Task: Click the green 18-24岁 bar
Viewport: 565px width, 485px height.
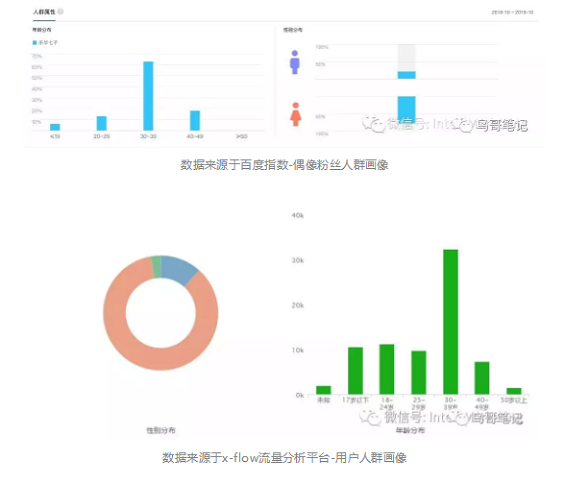Action: [x=387, y=369]
